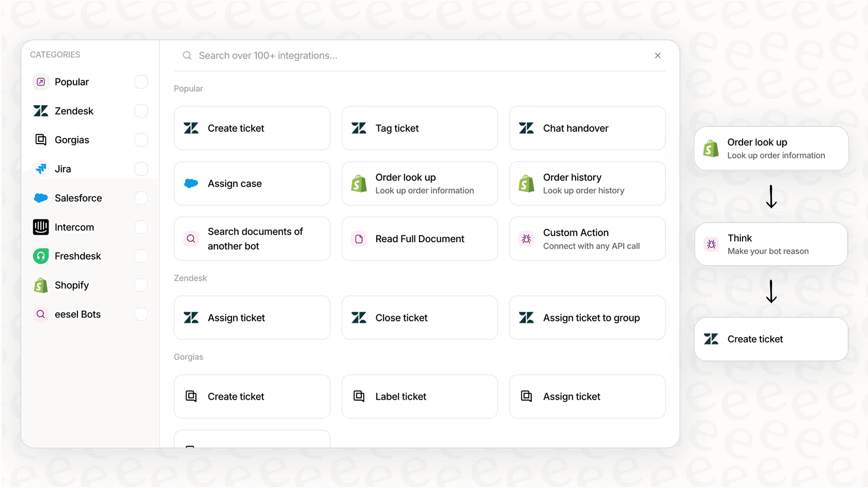Screen dimensions: 868x488
Task: Click Zendesk icon on Chat handover card
Action: [526, 128]
